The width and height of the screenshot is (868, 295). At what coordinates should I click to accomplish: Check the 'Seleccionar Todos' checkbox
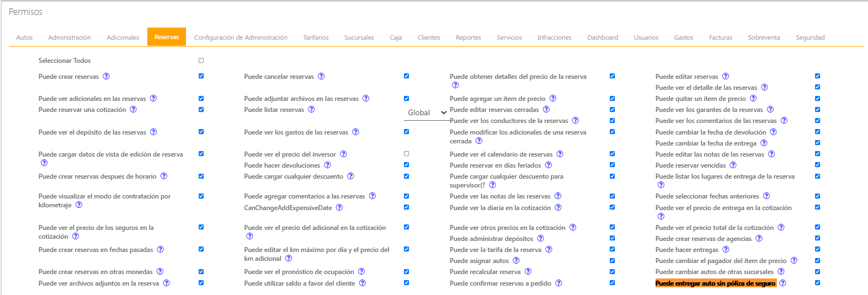tap(201, 61)
